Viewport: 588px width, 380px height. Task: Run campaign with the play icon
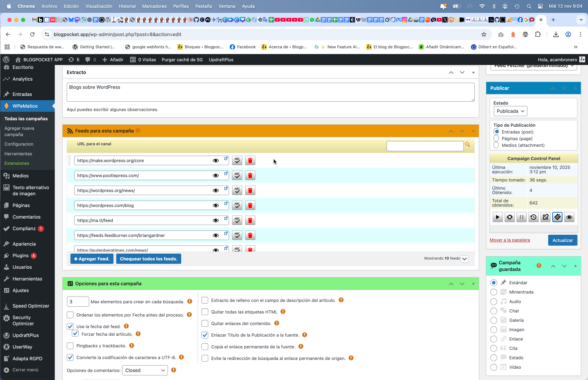coord(497,217)
